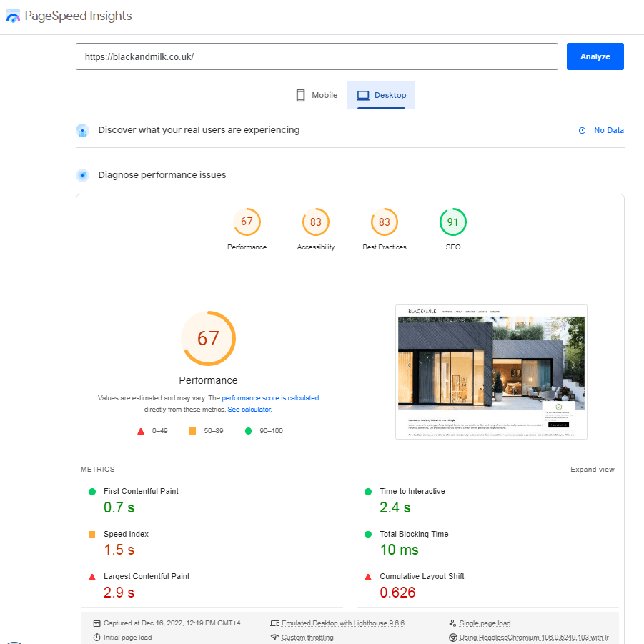The height and width of the screenshot is (644, 644).
Task: Open the 'See calculator' link
Action: point(249,410)
